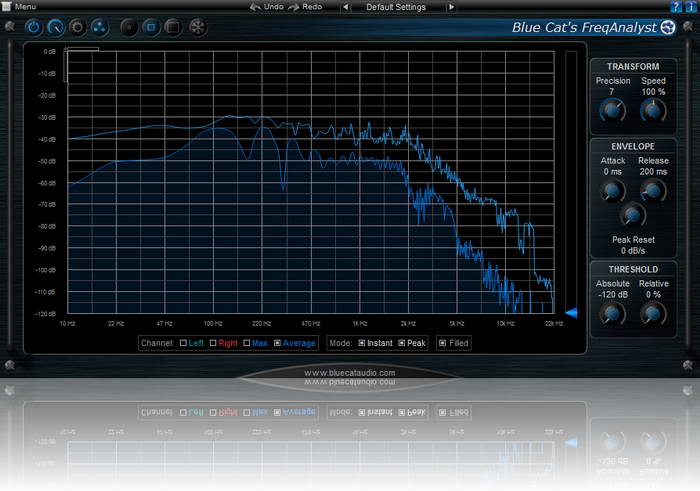Click the -60 dB axis label
The height and width of the screenshot is (491, 700).
[x=47, y=183]
